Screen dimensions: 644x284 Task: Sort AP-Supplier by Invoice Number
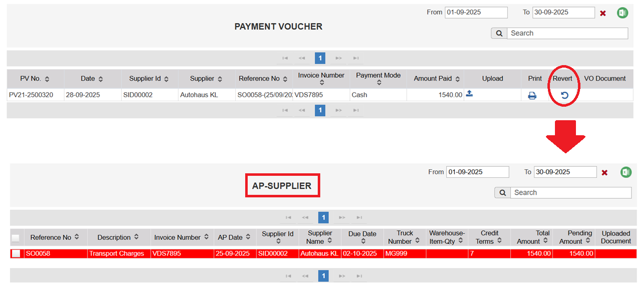coord(206,237)
